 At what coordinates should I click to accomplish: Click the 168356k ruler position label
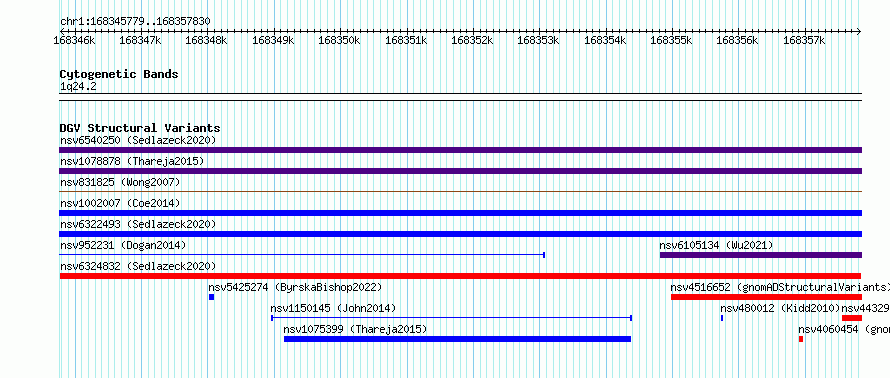[738, 40]
